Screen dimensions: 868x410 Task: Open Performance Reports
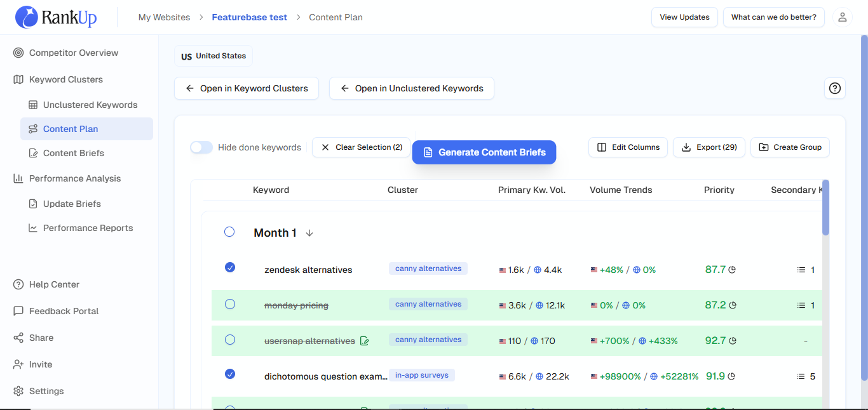[88, 228]
